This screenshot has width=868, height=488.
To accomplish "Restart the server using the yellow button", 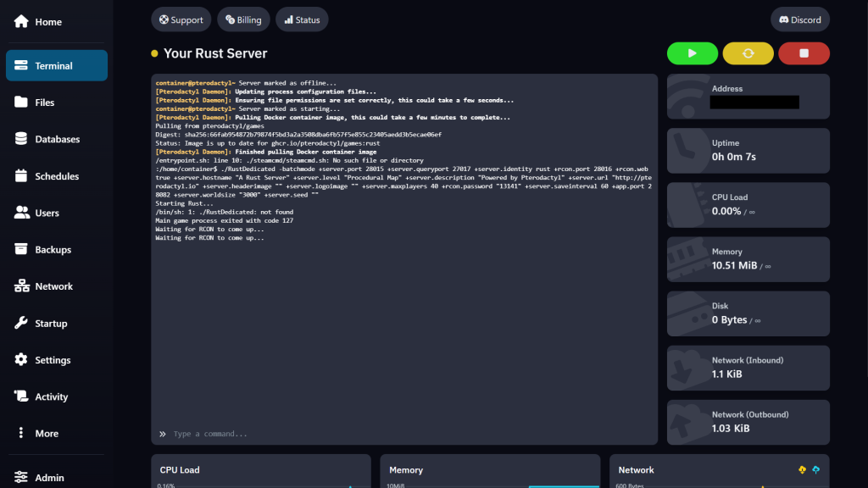I will [748, 53].
